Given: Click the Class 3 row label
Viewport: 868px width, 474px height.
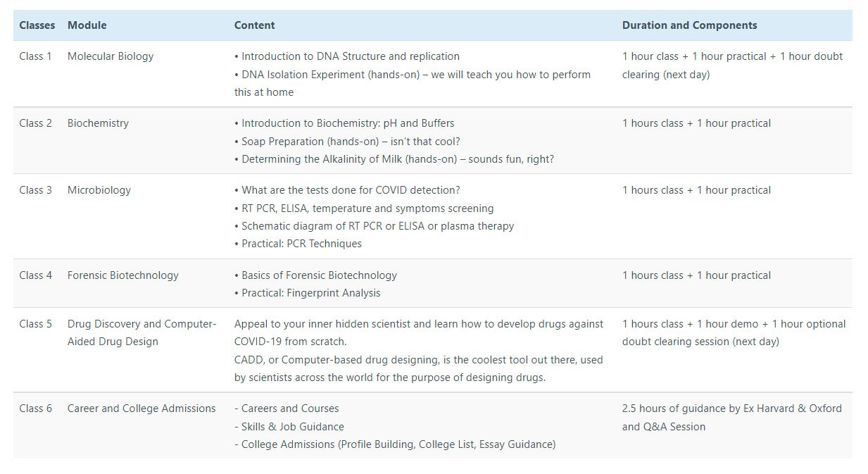Looking at the screenshot, I should [x=35, y=190].
